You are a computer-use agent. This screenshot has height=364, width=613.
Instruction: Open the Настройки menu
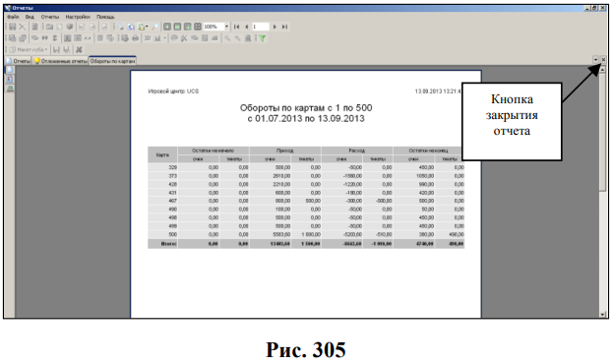pos(78,17)
